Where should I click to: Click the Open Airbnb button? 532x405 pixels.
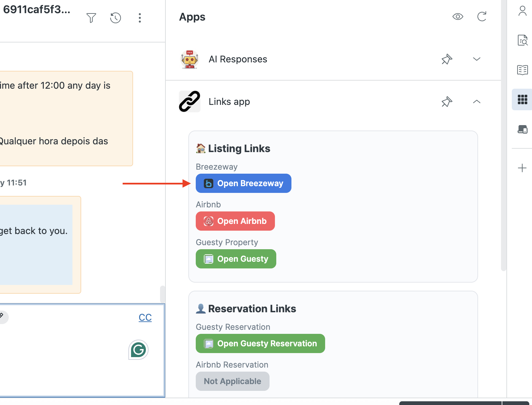point(235,221)
